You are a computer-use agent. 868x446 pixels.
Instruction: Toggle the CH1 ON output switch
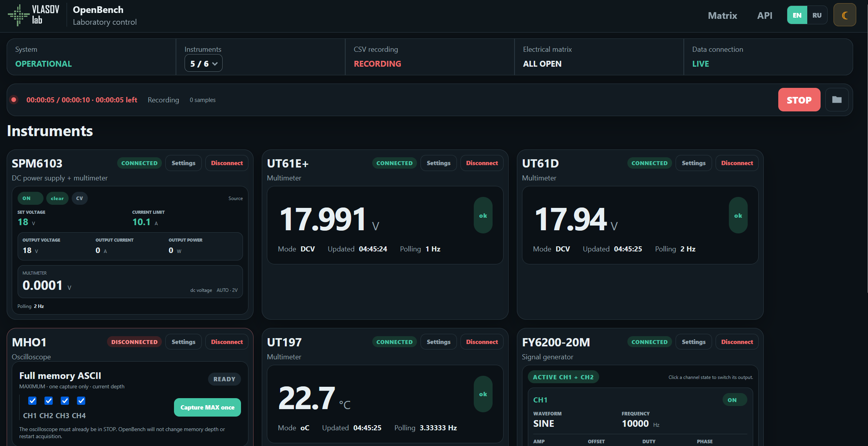(735, 400)
